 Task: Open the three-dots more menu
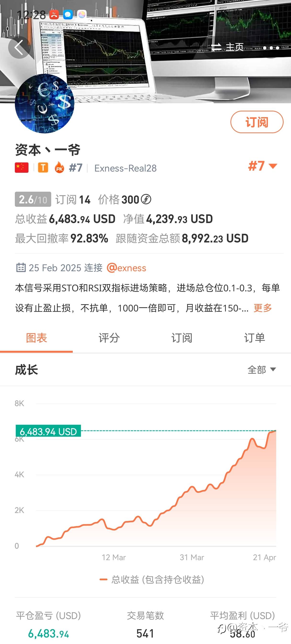point(271,48)
